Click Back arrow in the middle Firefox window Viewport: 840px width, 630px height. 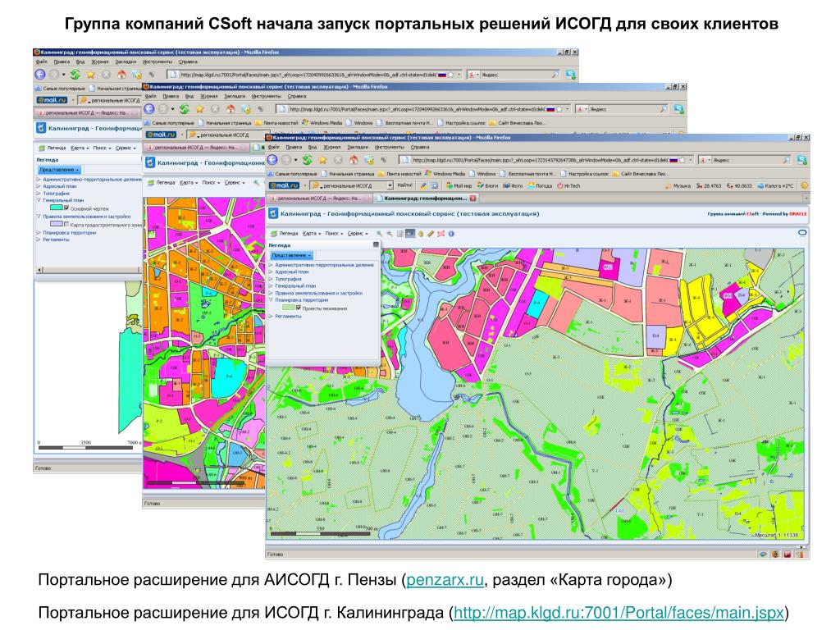click(149, 109)
